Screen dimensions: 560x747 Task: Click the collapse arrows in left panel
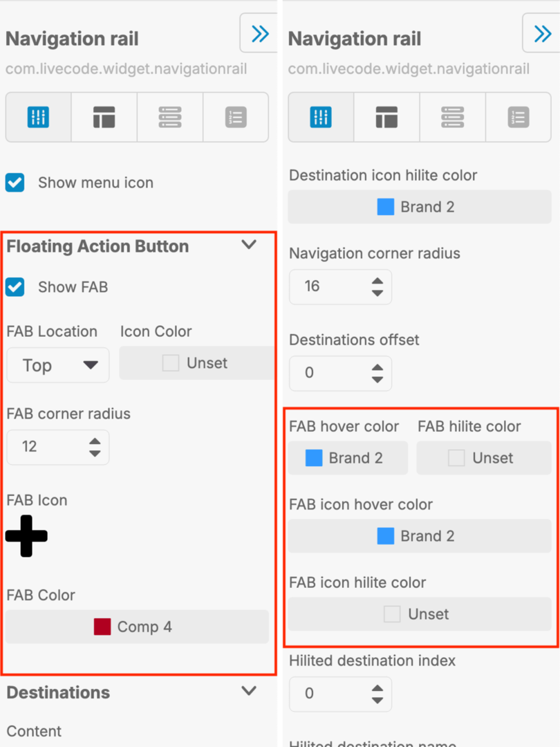click(x=260, y=34)
